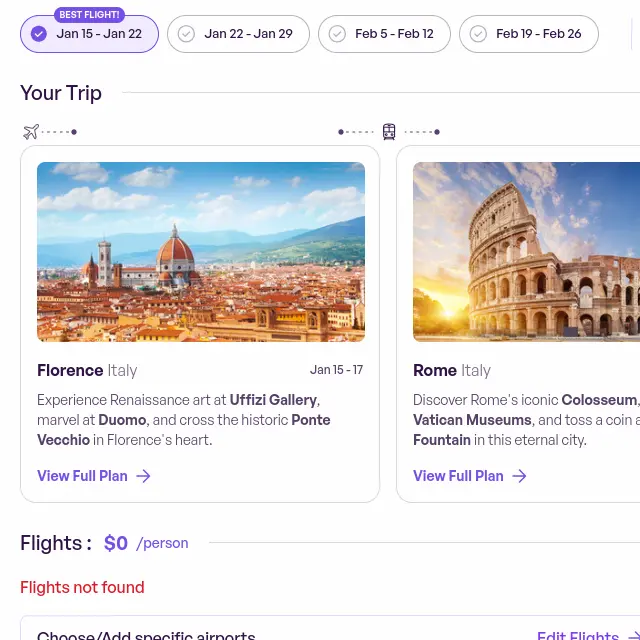This screenshot has width=640, height=640.
Task: Open the Florence skyline photo
Action: click(201, 252)
